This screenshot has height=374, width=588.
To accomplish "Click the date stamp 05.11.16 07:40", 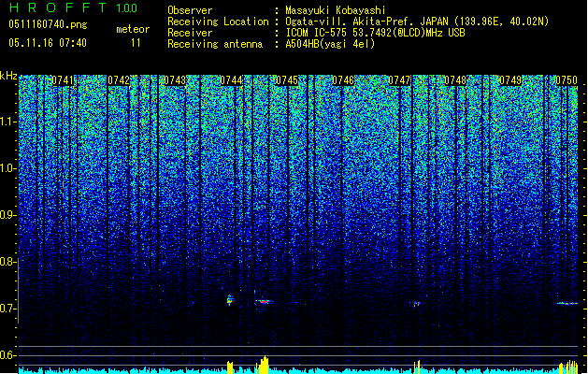I will (48, 43).
